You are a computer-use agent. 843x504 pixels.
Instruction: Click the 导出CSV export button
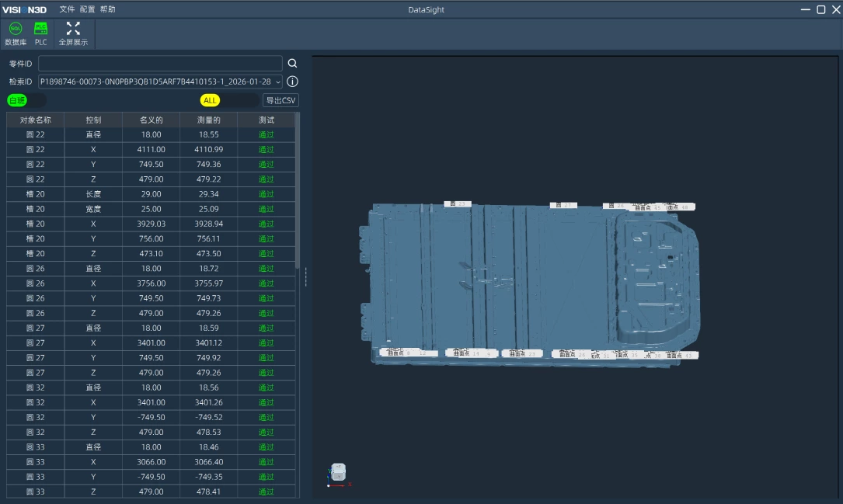280,100
